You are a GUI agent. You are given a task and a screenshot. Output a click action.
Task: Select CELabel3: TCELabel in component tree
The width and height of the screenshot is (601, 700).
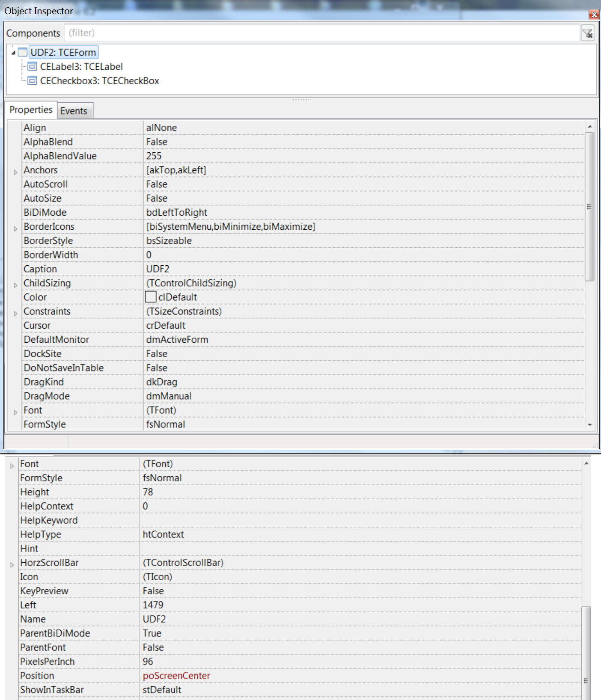point(81,67)
